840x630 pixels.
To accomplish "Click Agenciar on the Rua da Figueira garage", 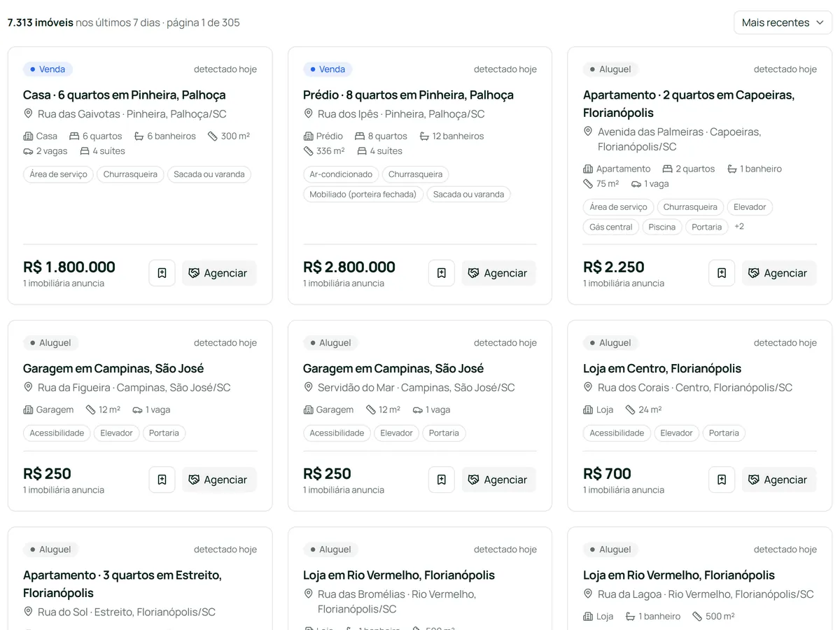I will point(219,479).
